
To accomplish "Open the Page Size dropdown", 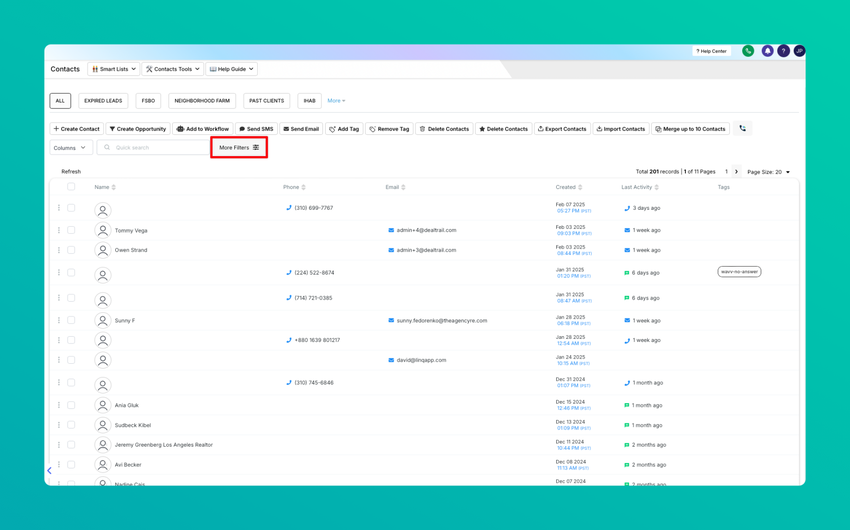I will tap(769, 172).
